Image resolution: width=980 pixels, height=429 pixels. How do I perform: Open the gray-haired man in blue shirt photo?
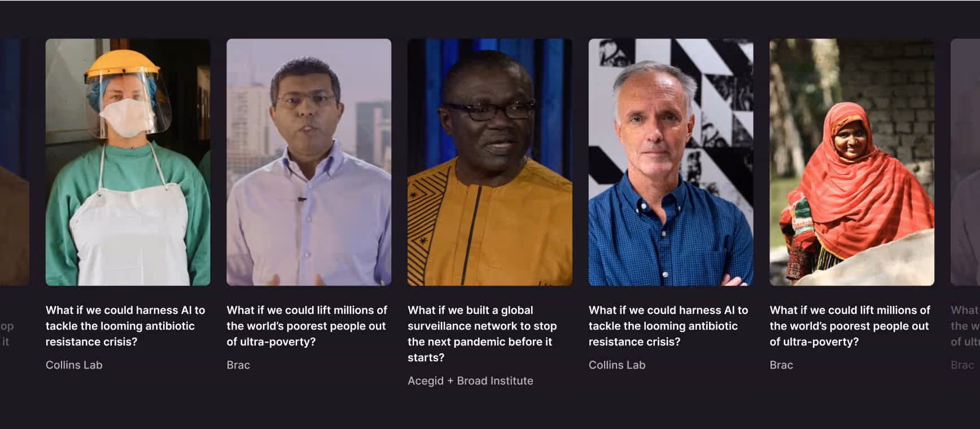tap(671, 162)
